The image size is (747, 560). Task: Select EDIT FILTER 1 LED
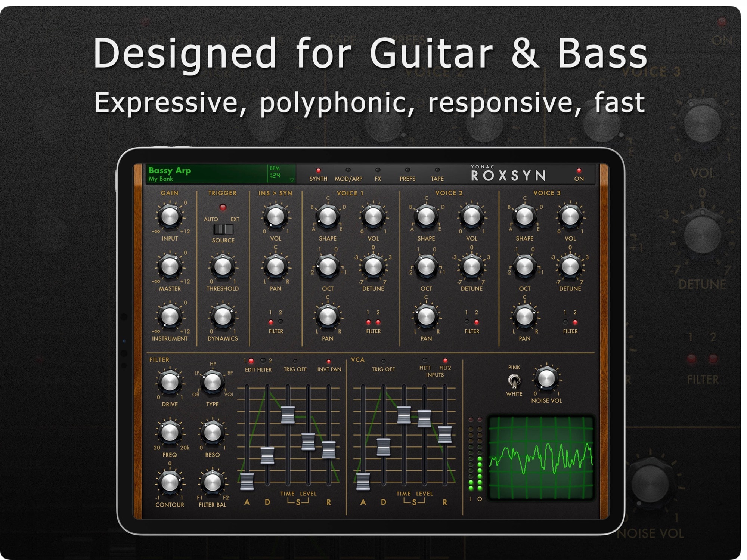coord(251,361)
